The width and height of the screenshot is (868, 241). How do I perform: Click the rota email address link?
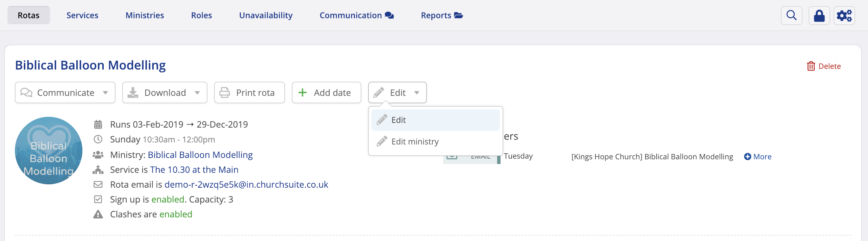246,185
